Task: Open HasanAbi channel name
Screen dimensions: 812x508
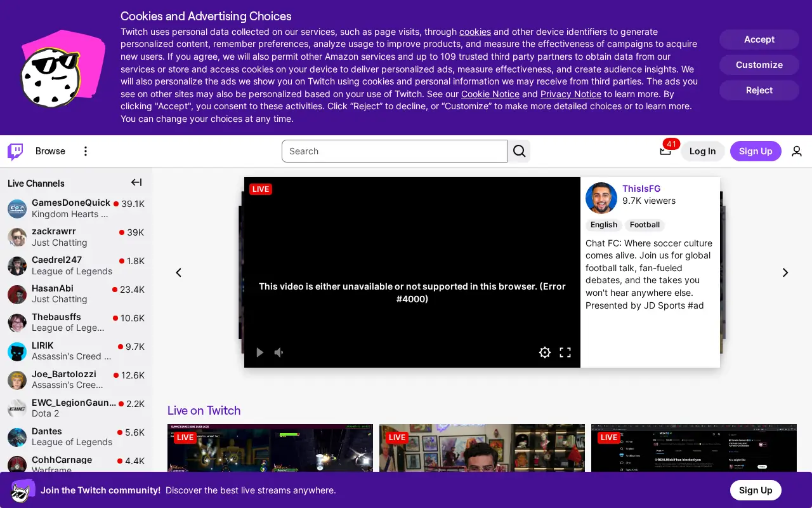Action: coord(53,288)
